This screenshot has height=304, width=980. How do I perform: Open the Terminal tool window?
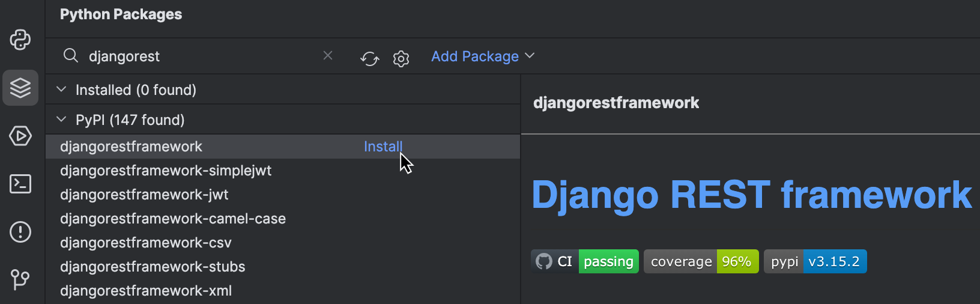(20, 184)
